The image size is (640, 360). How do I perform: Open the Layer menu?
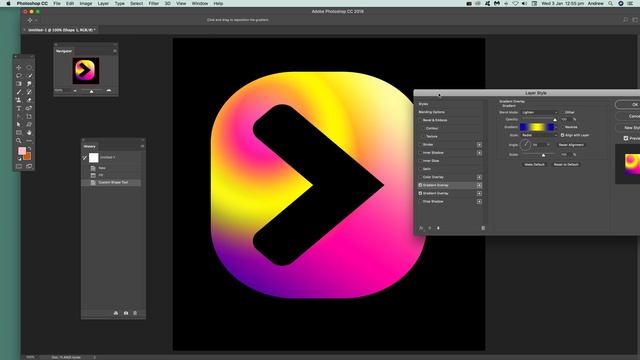tap(103, 3)
